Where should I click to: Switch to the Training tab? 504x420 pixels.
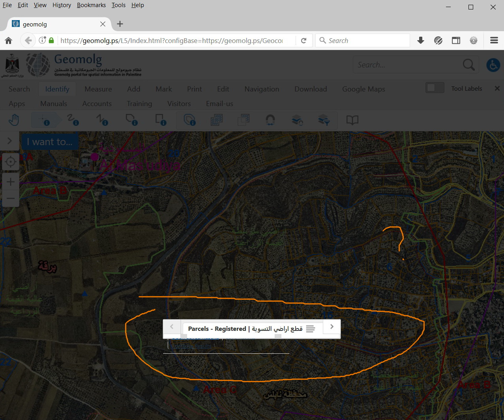[x=139, y=104]
